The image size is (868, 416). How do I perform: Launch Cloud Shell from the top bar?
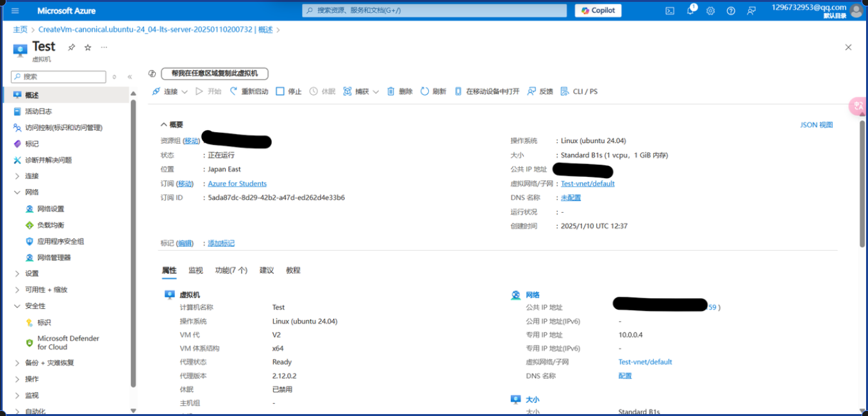pyautogui.click(x=670, y=10)
